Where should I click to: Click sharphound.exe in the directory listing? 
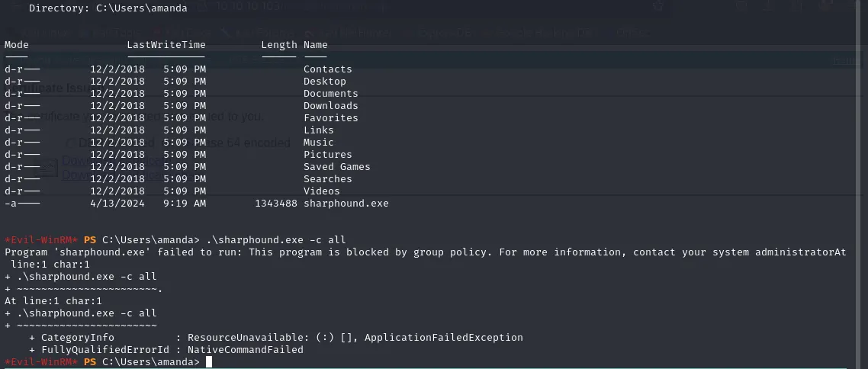[x=346, y=204]
